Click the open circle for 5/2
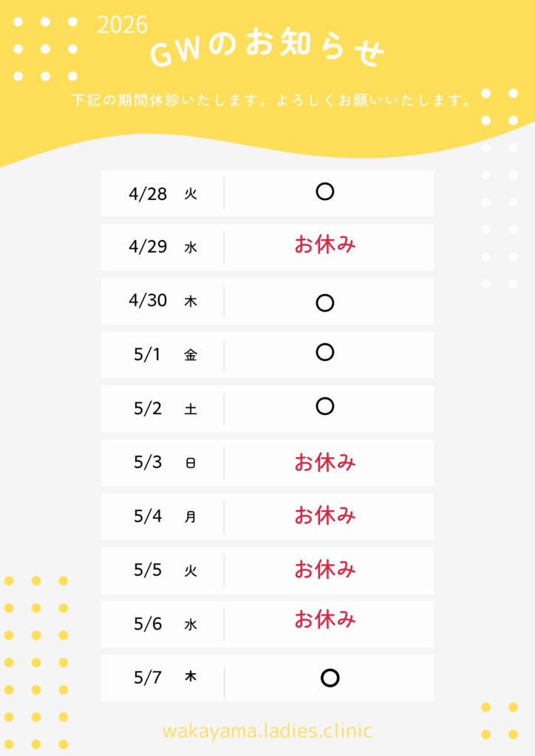 325,406
